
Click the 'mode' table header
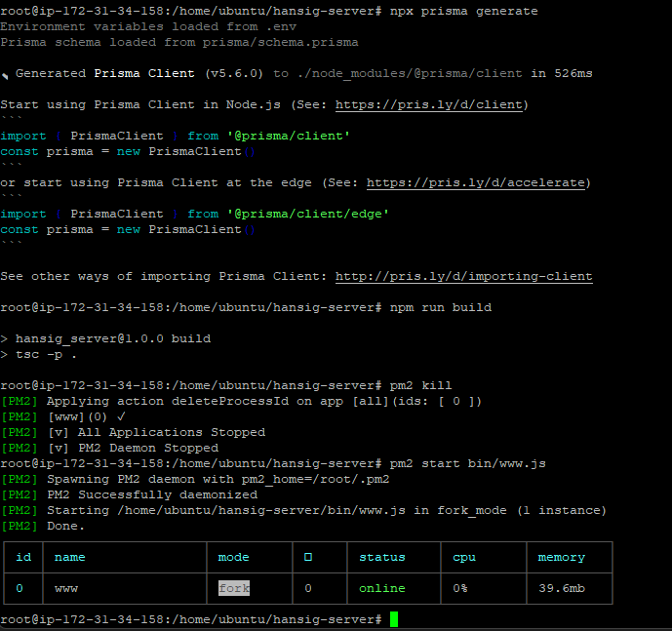(x=233, y=557)
